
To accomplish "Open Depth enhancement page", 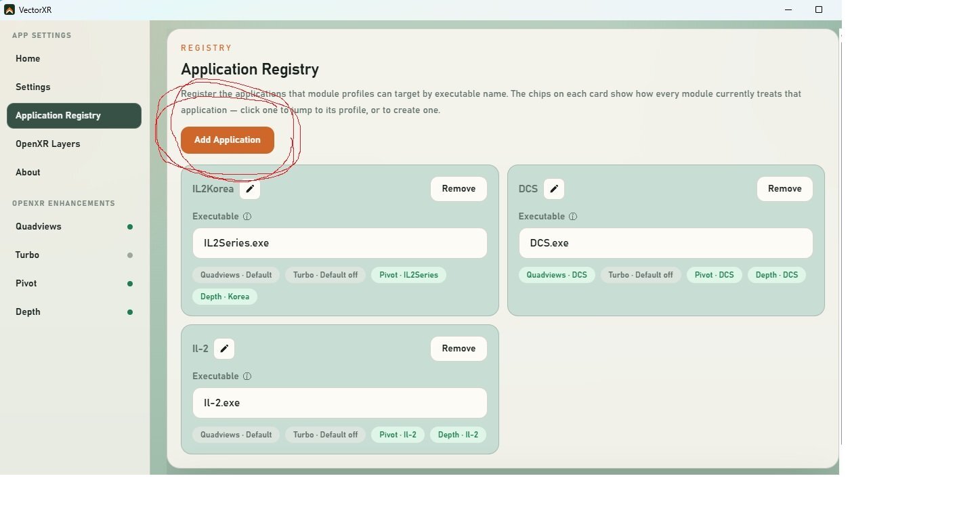I will [x=74, y=312].
